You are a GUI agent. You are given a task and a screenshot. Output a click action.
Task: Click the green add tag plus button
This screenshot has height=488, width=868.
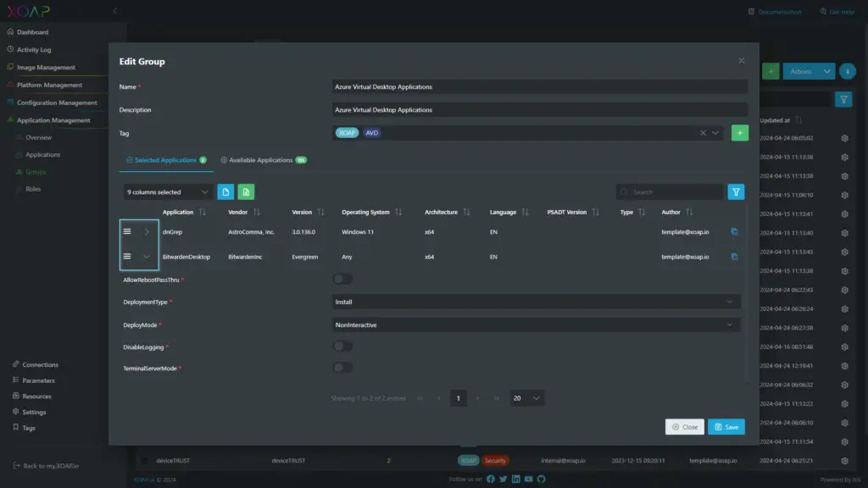tap(739, 133)
